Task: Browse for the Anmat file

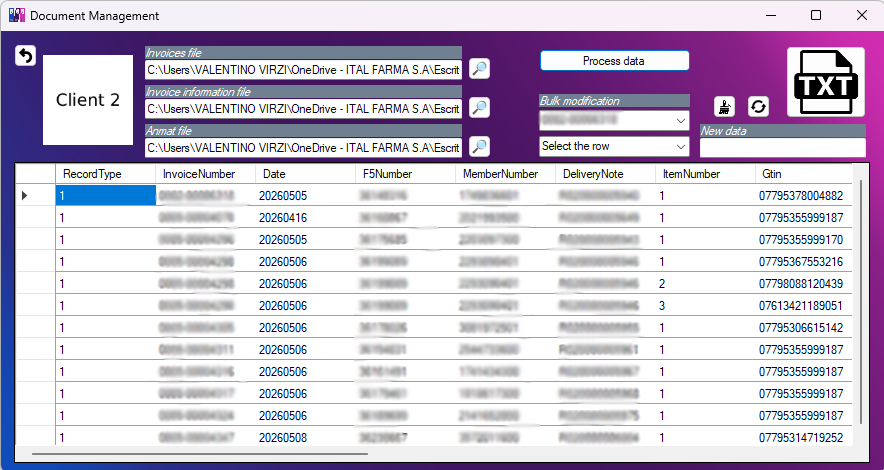Action: (479, 147)
